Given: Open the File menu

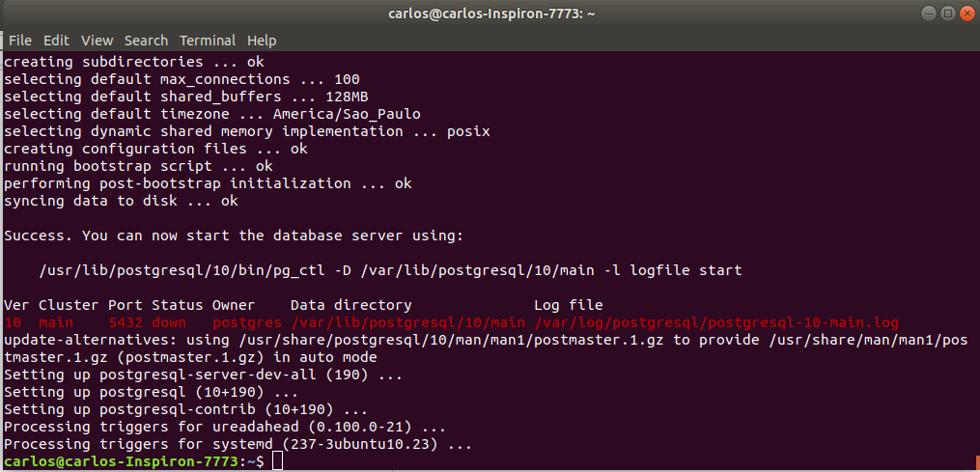Looking at the screenshot, I should (x=20, y=41).
